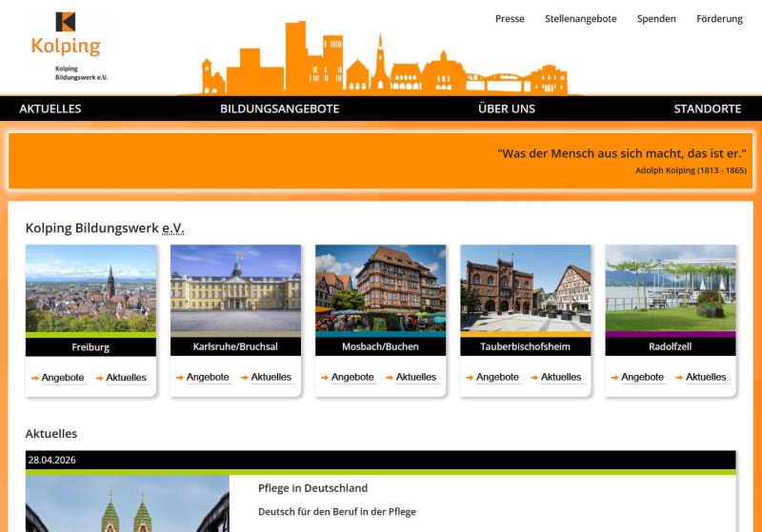Click the arrow icon beside Freiburg Aktuelles
The height and width of the screenshot is (532, 762).
100,378
